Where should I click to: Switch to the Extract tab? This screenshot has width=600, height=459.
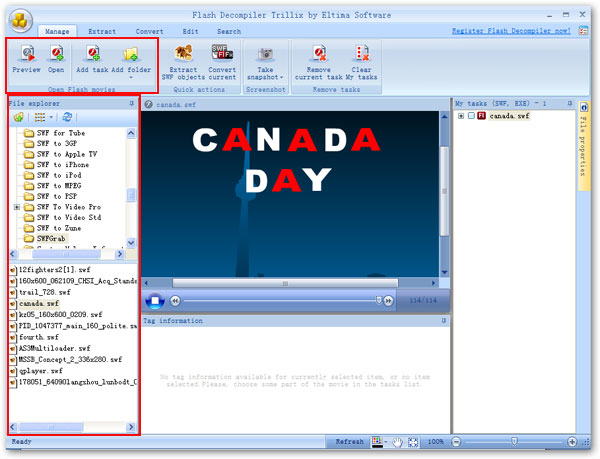(102, 31)
